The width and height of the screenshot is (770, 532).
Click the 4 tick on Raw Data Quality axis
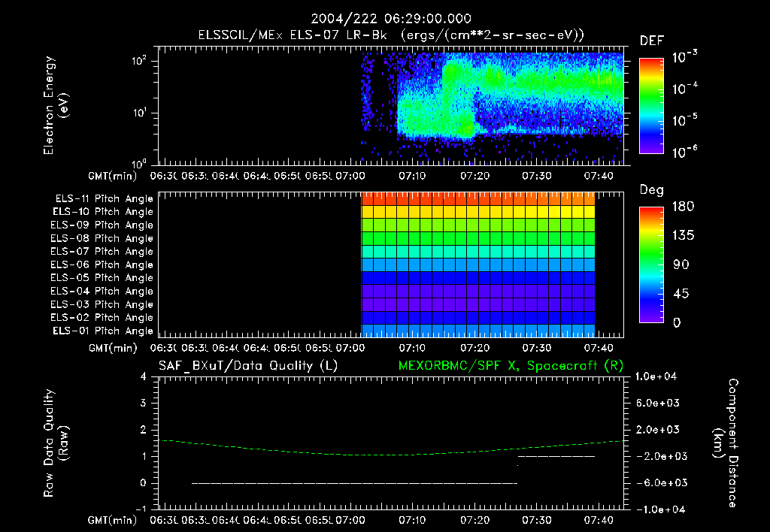point(144,376)
